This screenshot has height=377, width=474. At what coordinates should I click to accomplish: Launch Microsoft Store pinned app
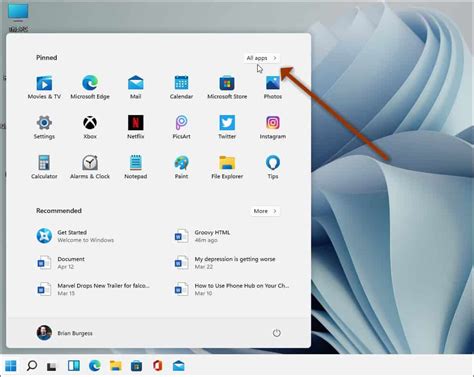point(227,87)
